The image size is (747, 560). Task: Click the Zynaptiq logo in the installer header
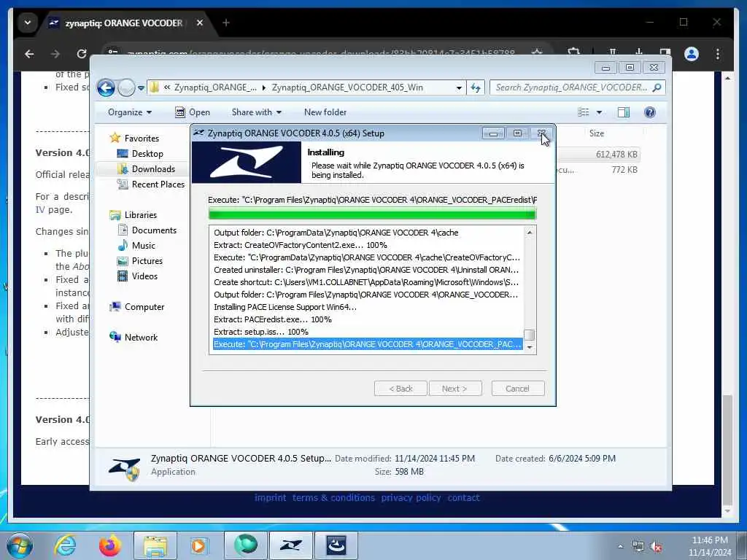(x=247, y=163)
